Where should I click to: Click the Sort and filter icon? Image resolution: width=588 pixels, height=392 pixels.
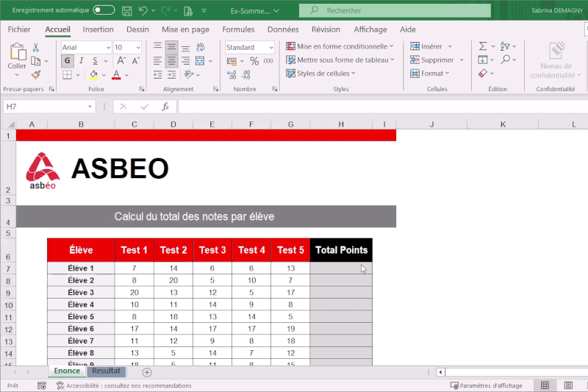[x=505, y=46]
